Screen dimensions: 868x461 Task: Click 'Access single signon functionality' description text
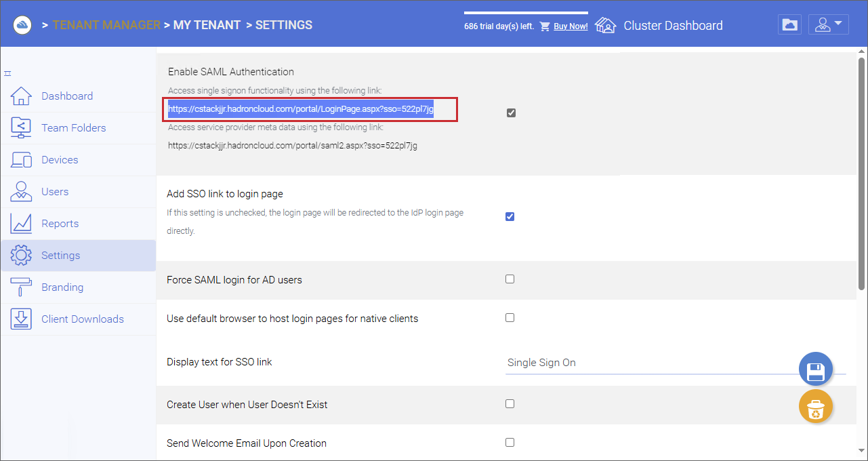click(x=275, y=90)
